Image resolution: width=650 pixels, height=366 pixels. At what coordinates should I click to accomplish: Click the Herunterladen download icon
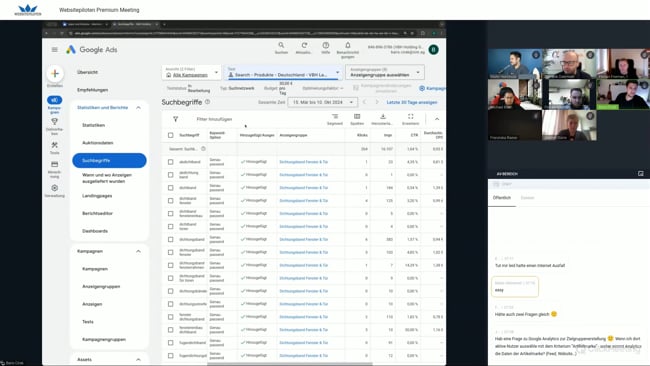click(x=383, y=116)
